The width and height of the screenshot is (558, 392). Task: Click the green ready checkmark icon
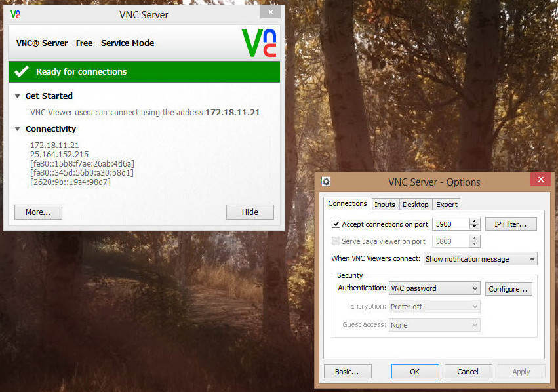click(x=22, y=72)
